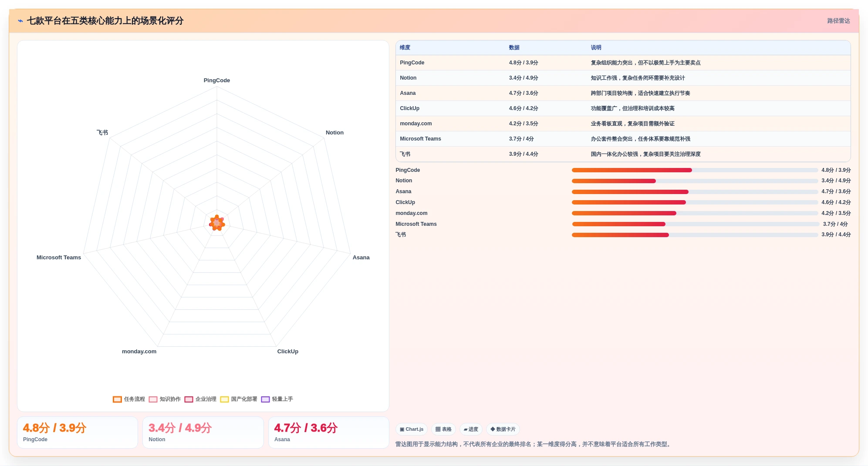Select the 飞书 table row name

405,154
